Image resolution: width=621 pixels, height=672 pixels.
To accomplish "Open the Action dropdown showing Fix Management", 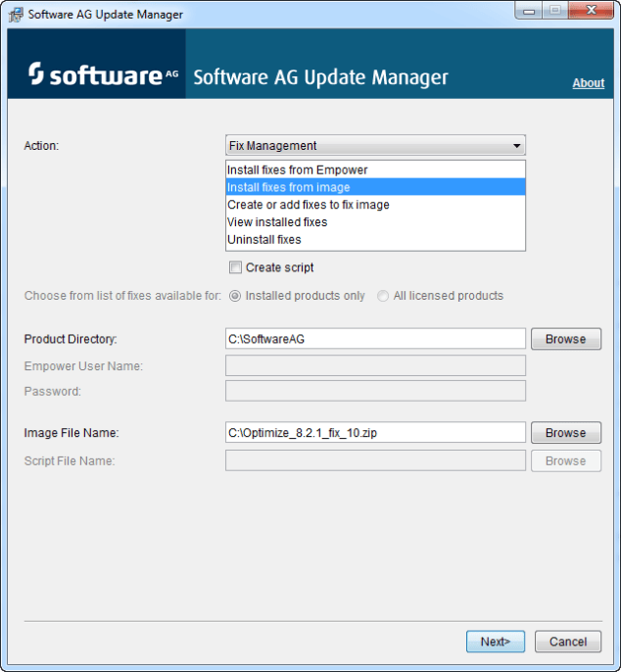I will [375, 146].
